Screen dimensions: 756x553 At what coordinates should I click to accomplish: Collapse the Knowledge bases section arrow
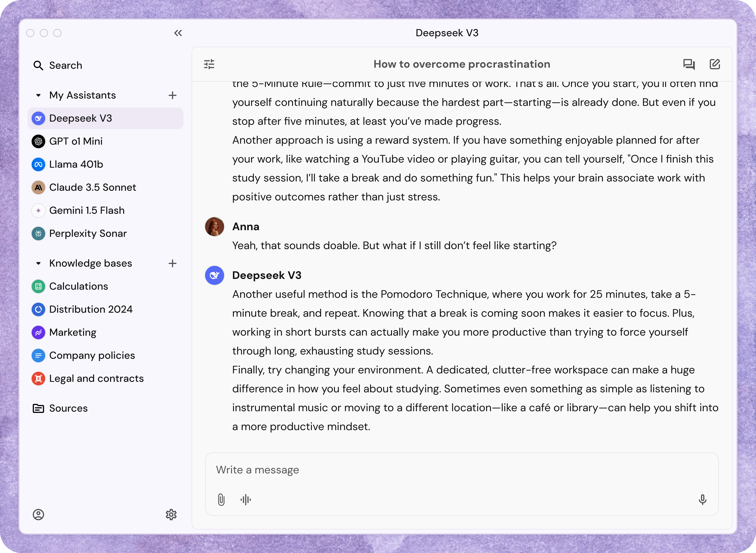(38, 263)
